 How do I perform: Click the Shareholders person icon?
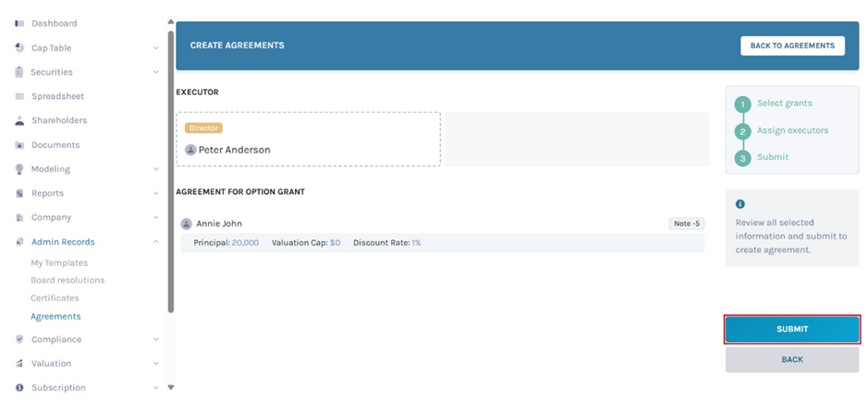[x=19, y=121]
